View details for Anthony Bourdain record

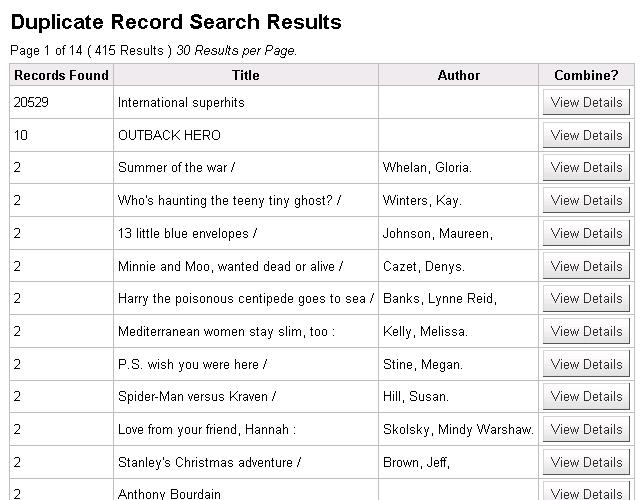pos(586,492)
